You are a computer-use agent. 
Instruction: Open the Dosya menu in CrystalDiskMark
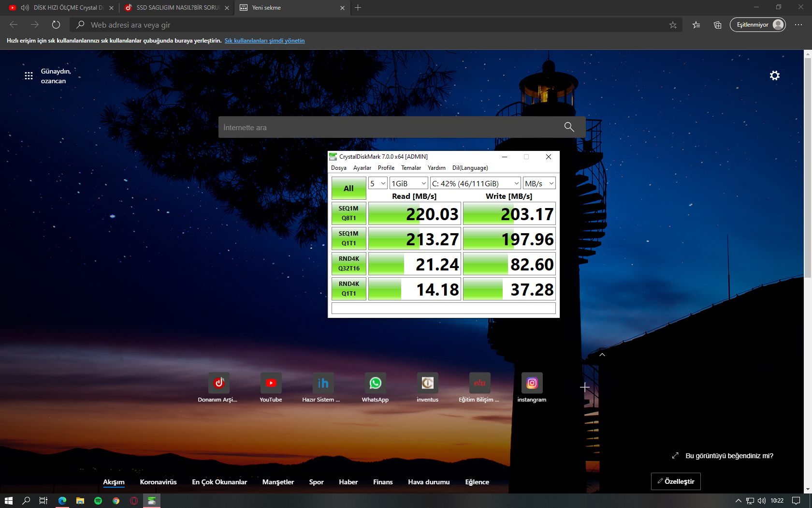click(339, 168)
